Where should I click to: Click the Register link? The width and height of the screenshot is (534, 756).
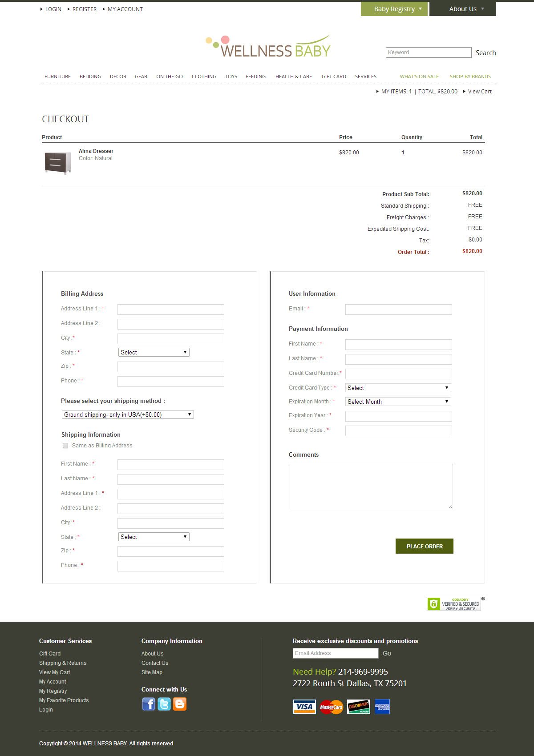(85, 9)
